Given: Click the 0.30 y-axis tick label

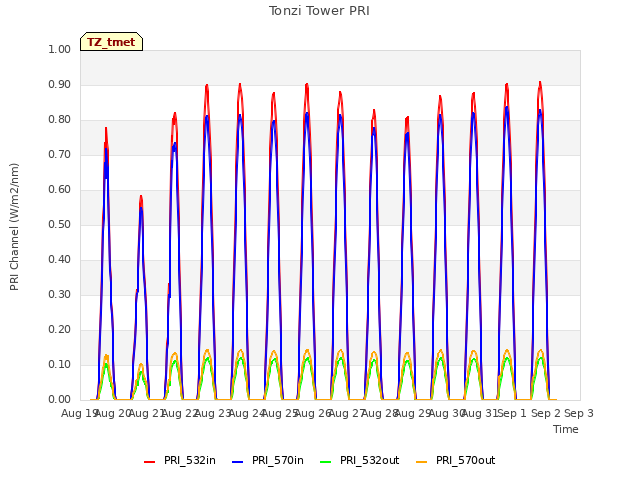Looking at the screenshot, I should tap(60, 294).
